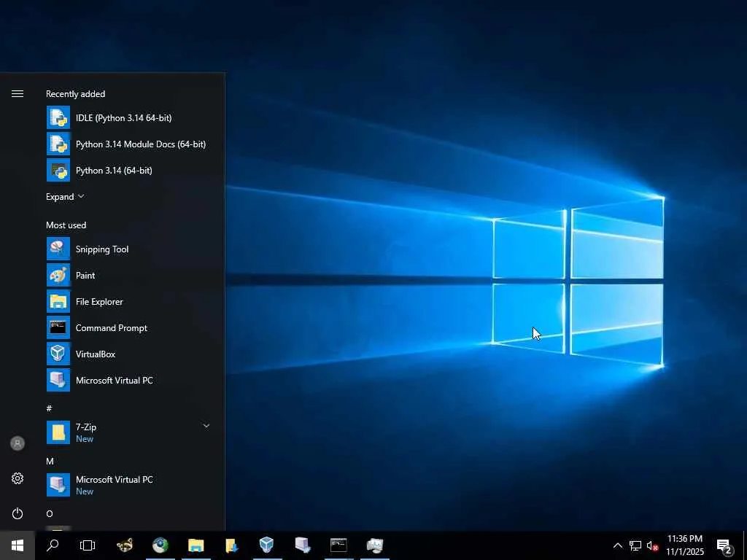Toggle the Start menu hamburger navigation
Screen dimensions: 747x560
point(18,94)
